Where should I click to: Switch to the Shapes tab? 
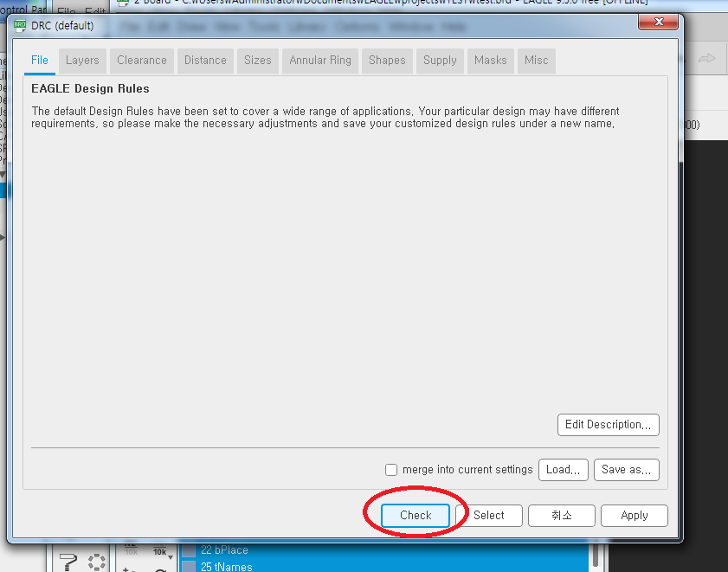(387, 61)
